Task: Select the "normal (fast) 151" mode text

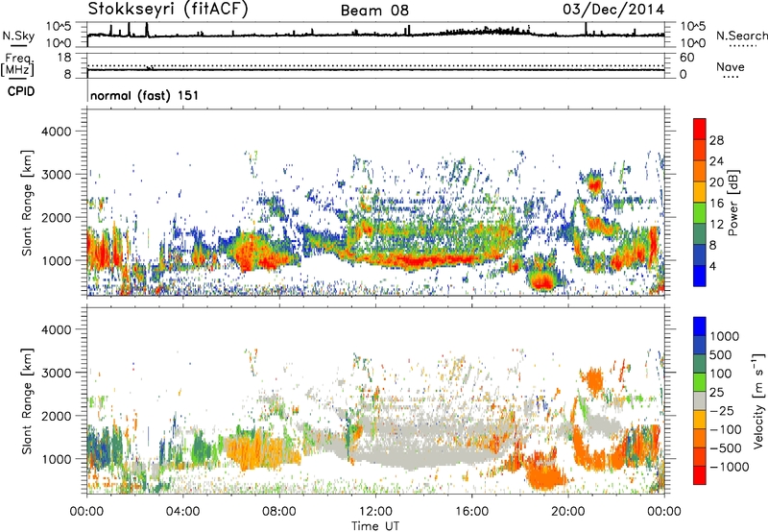Action: [x=145, y=95]
